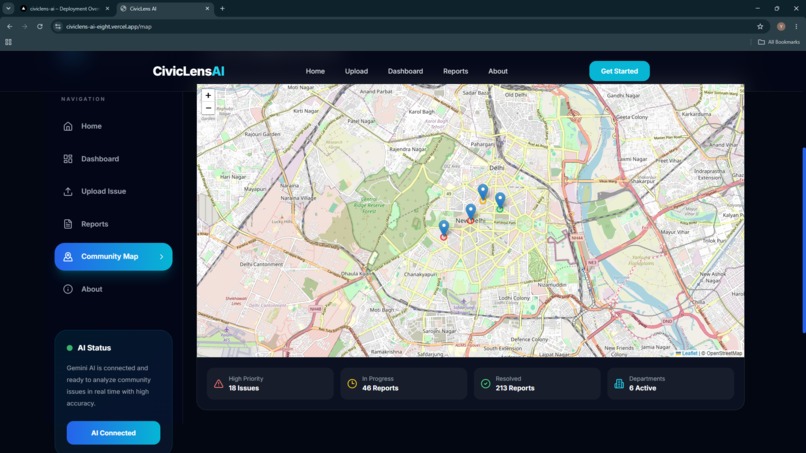
Task: Open the browser three-dot menu
Action: tap(796, 26)
